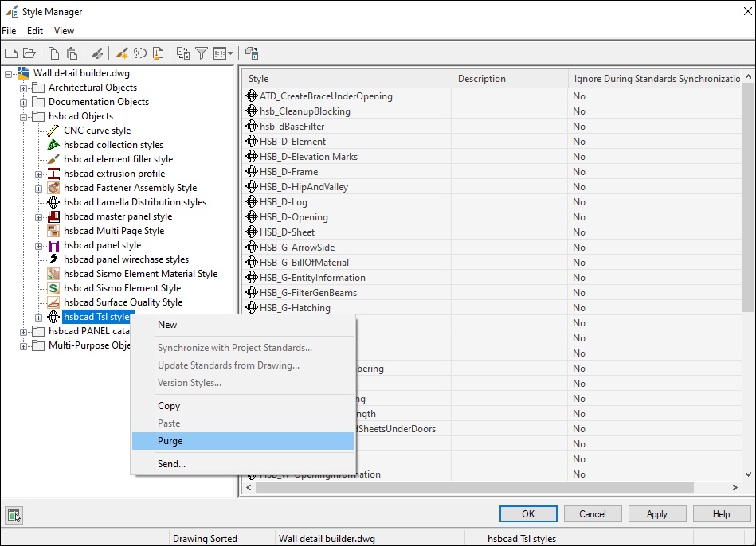Select the HSB_D-Elevation Marks style row
This screenshot has height=546, width=756.
point(492,157)
